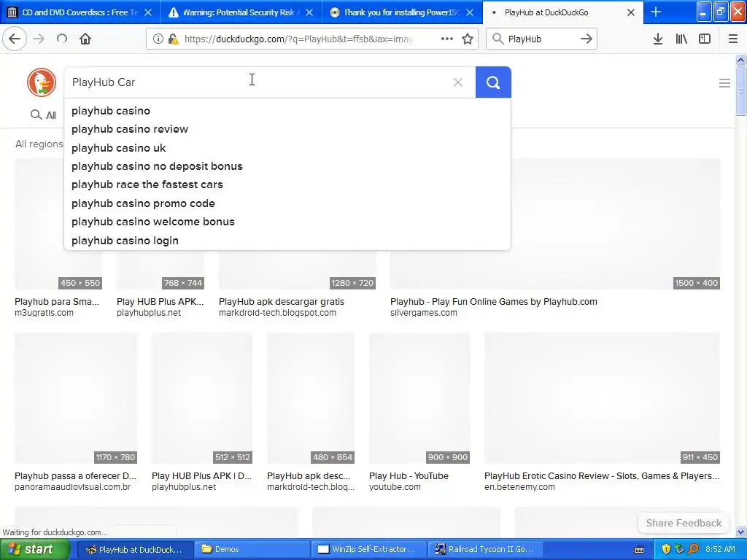Image resolution: width=747 pixels, height=560 pixels.
Task: Click the blue search magnifier button
Action: click(x=493, y=82)
